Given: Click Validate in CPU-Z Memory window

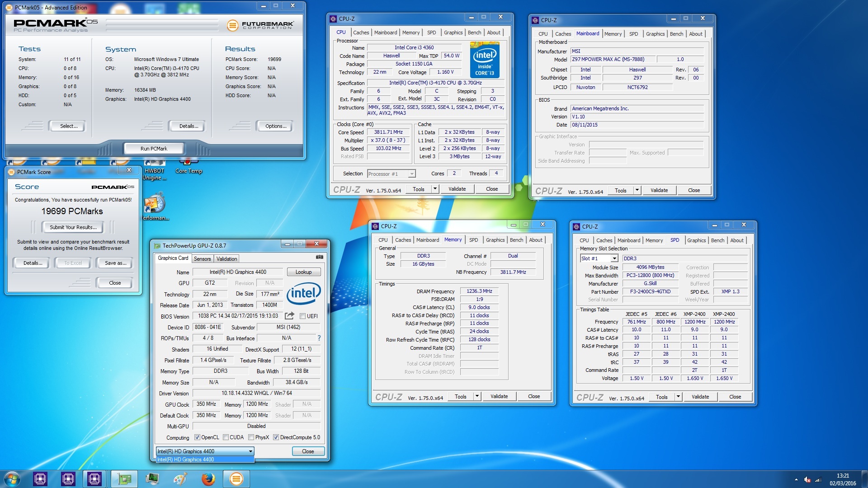Looking at the screenshot, I should [499, 396].
